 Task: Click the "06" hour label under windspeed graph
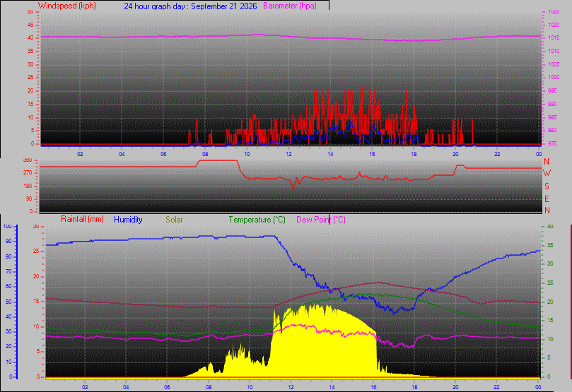163,154
